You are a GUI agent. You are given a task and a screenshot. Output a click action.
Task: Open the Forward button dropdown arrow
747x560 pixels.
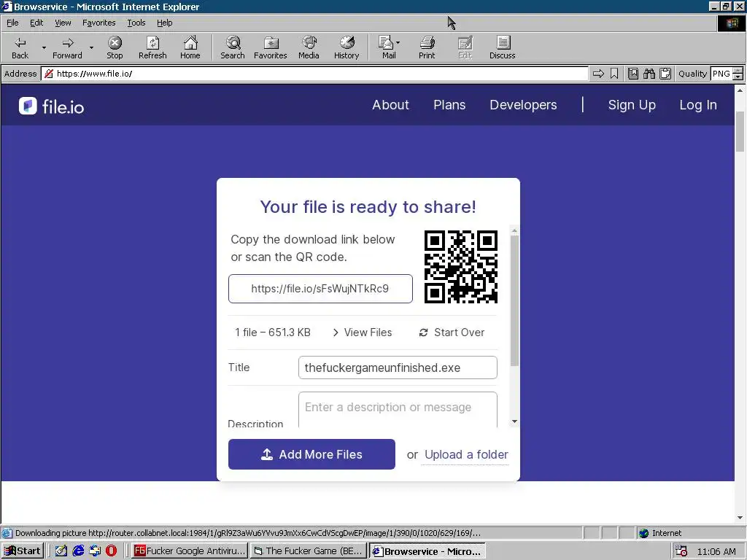click(91, 47)
